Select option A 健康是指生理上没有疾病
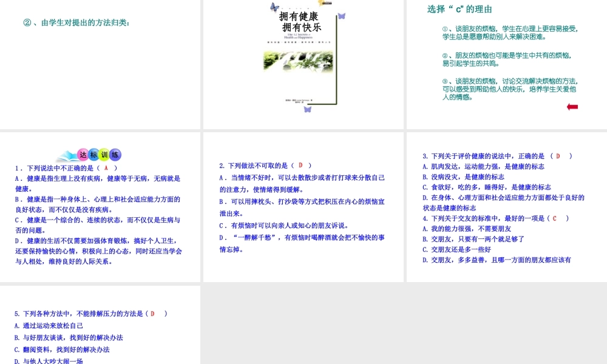Image resolution: width=607 pixels, height=364 pixels. pyautogui.click(x=98, y=184)
